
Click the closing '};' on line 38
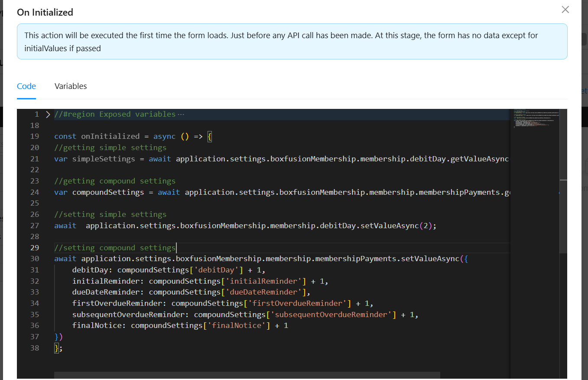point(58,348)
